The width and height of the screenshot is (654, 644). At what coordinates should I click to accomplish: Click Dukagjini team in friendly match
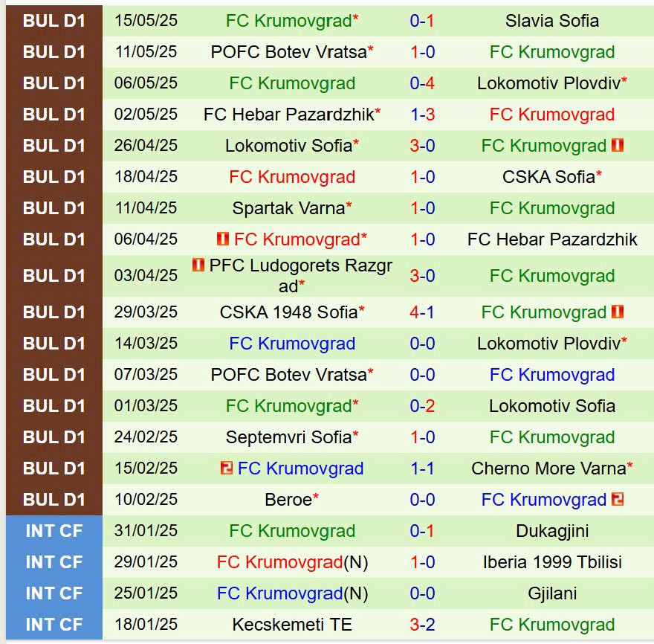tap(551, 531)
